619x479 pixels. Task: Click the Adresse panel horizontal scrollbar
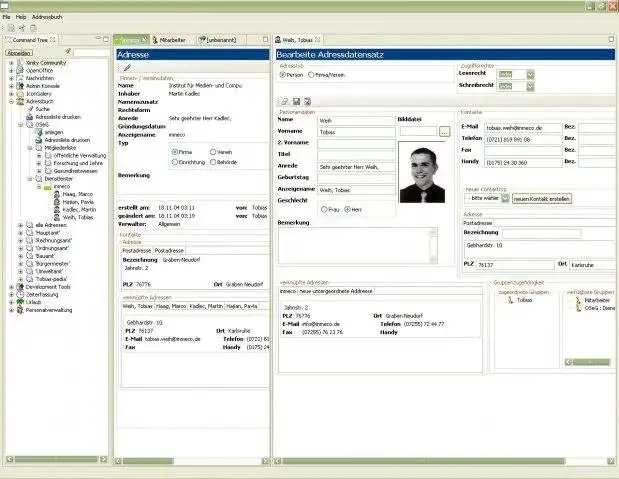click(191, 461)
